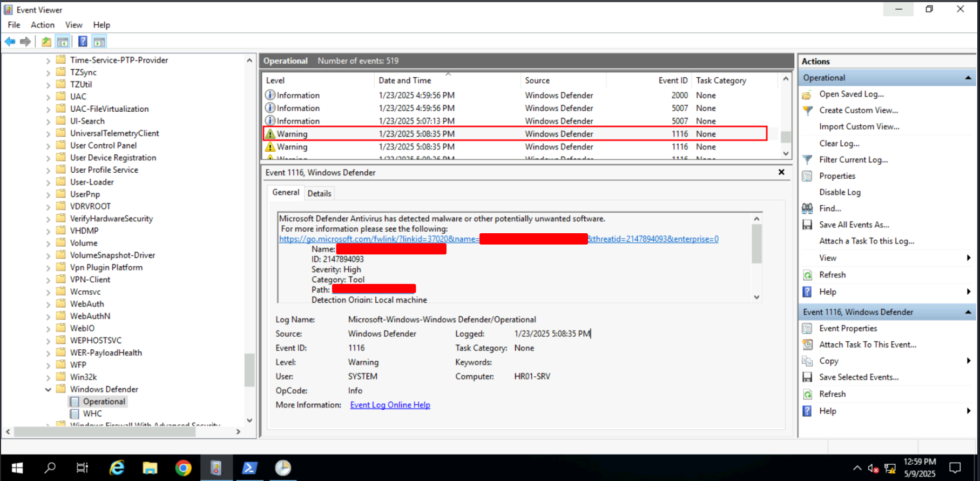
Task: Click the tree horizontal scrollbar right arrow
Action: (x=239, y=432)
